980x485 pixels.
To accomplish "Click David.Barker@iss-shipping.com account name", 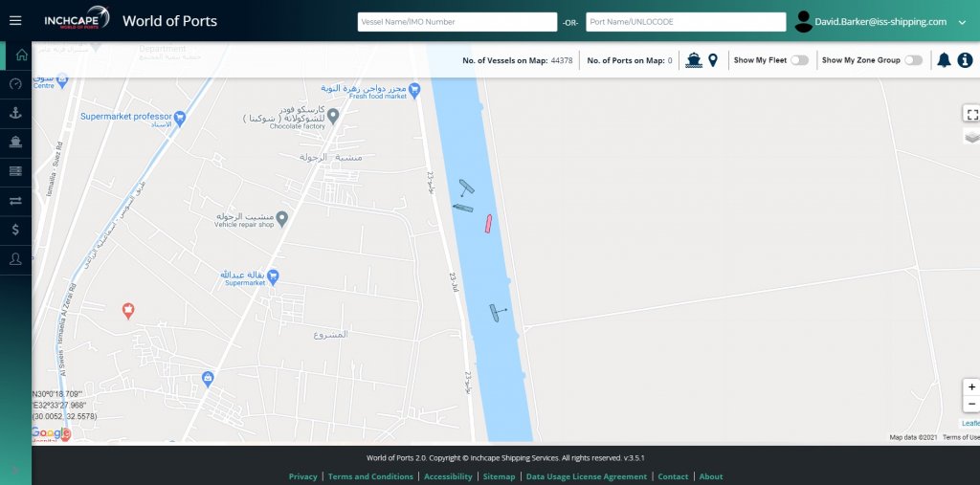I will click(880, 22).
